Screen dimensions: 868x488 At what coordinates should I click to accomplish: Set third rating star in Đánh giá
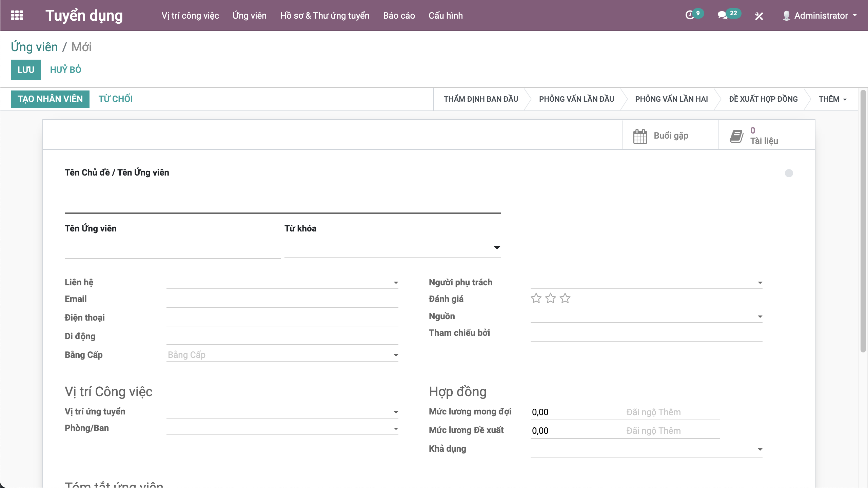pyautogui.click(x=565, y=299)
